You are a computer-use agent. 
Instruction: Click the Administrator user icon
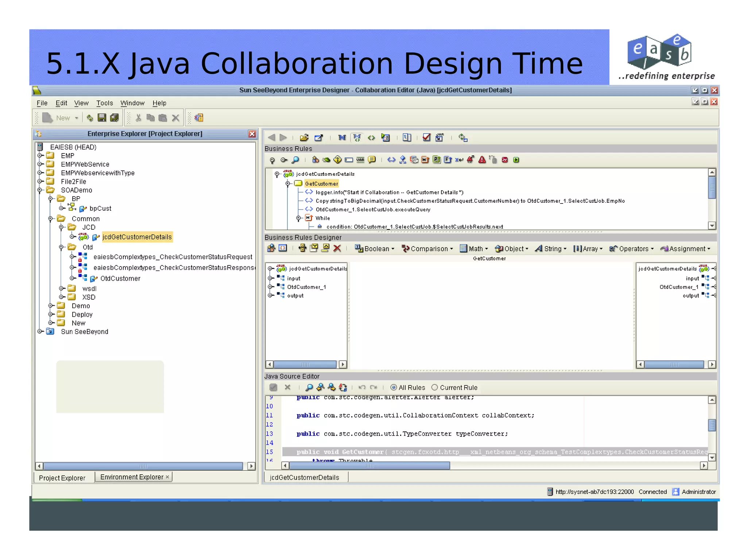point(676,492)
